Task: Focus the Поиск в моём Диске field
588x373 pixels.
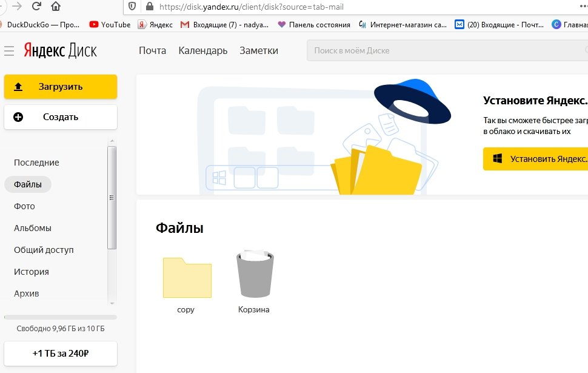Action: (447, 51)
